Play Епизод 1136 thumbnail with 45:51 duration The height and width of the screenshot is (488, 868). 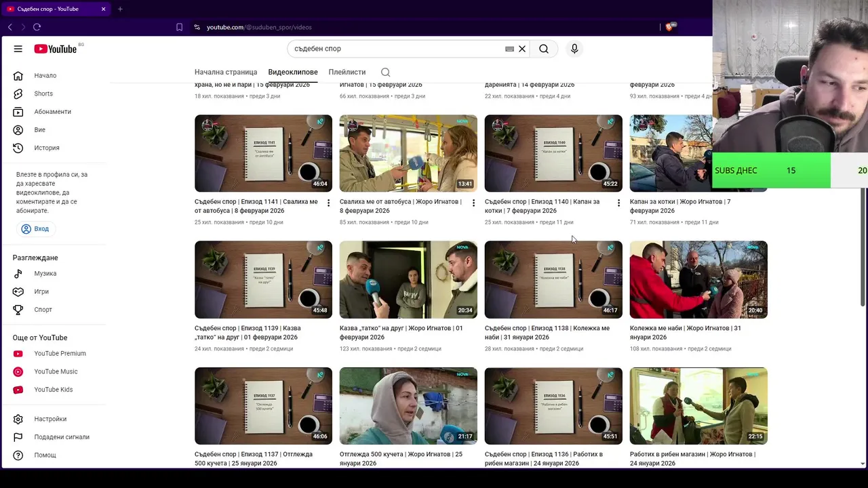(553, 406)
